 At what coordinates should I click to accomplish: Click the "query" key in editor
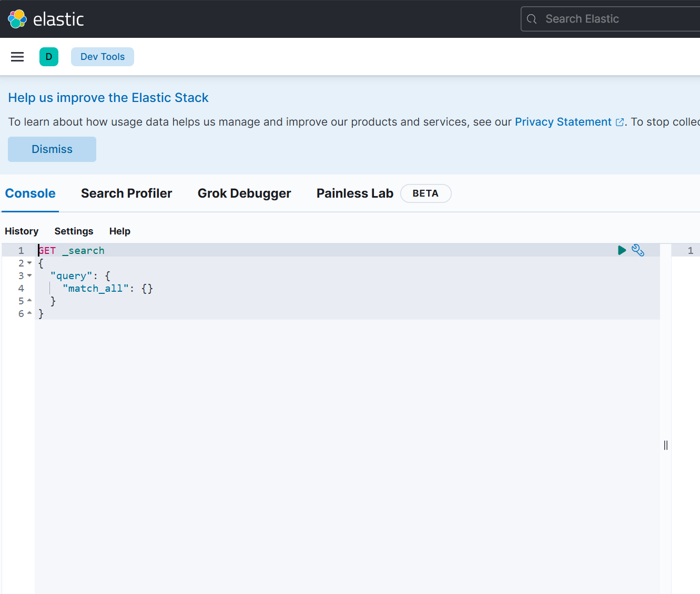[x=71, y=276]
